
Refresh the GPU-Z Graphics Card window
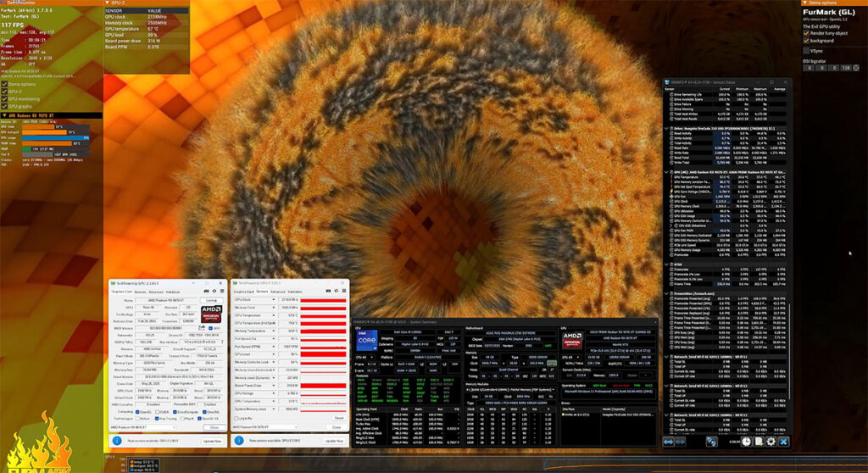tap(214, 291)
